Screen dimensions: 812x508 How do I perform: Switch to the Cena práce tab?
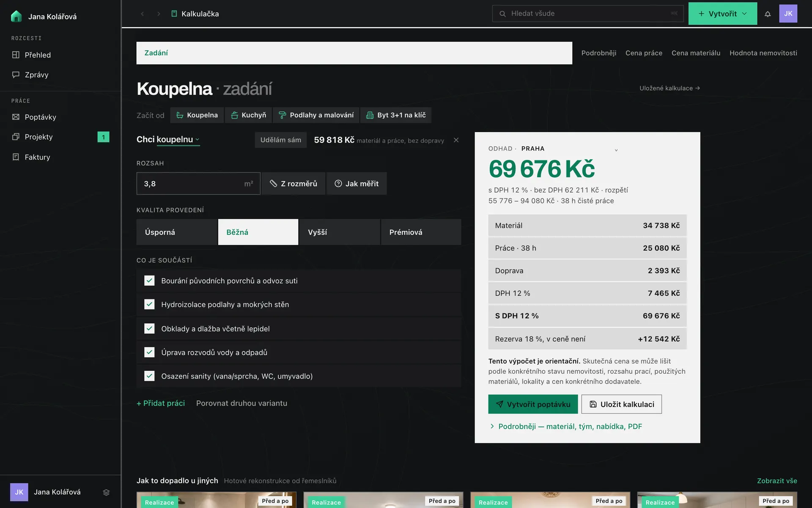(644, 53)
